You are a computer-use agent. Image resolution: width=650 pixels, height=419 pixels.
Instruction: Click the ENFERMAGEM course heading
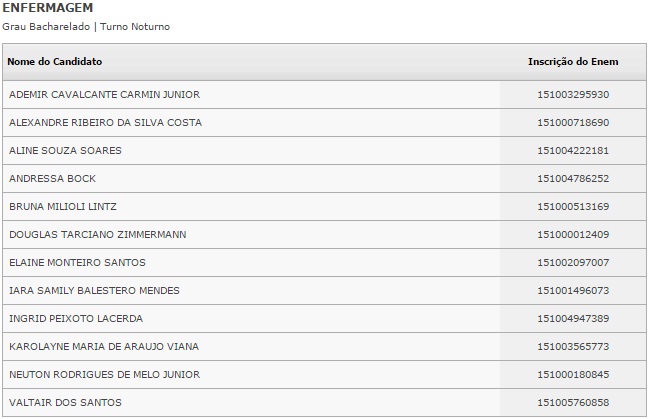click(42, 8)
